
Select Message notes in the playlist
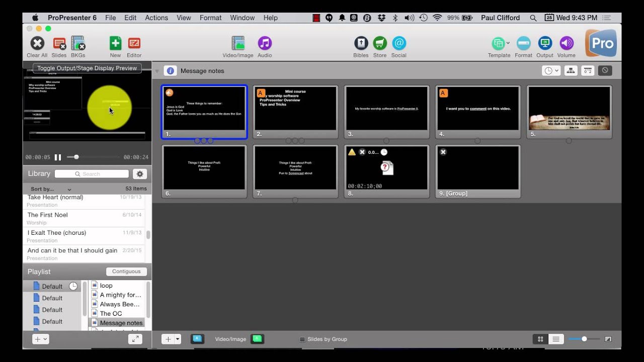(117, 323)
